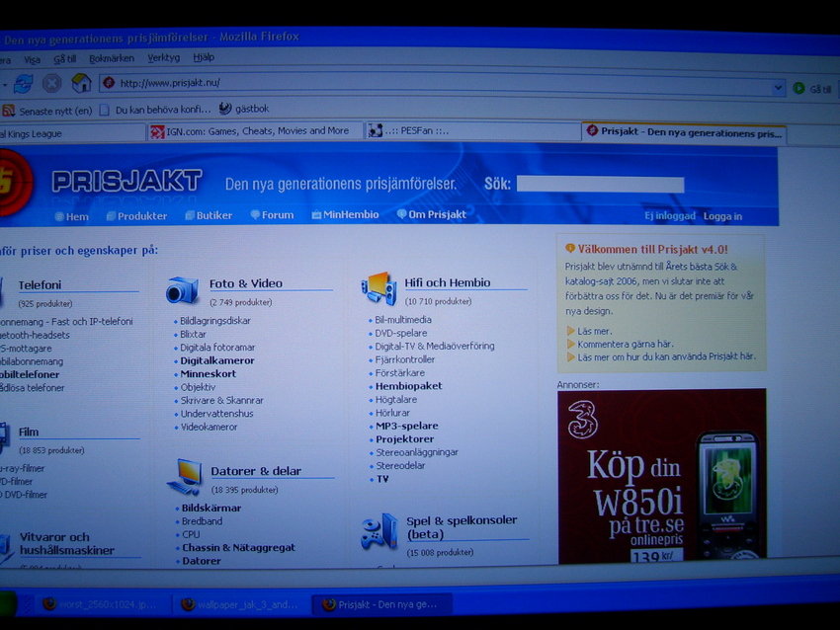Open the Projektorer link
840x630 pixels.
point(404,439)
